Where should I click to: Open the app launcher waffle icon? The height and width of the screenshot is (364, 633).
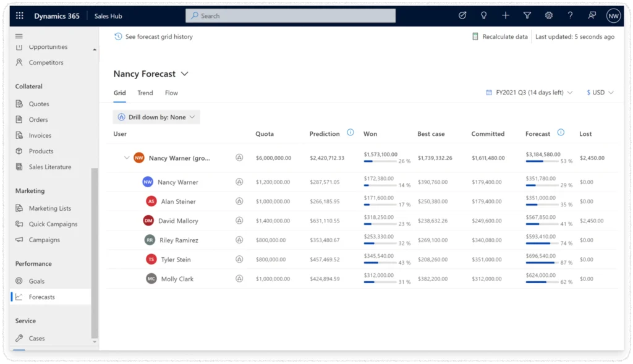point(19,16)
